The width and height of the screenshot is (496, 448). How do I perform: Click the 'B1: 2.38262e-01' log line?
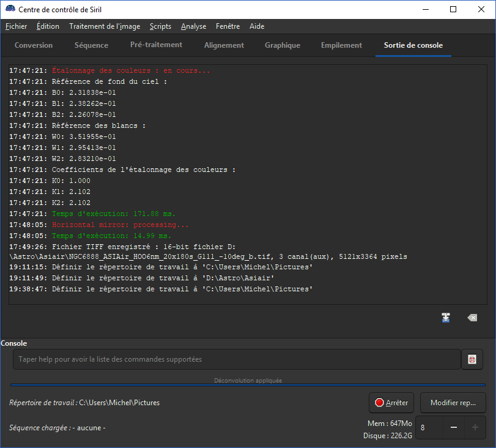(62, 103)
